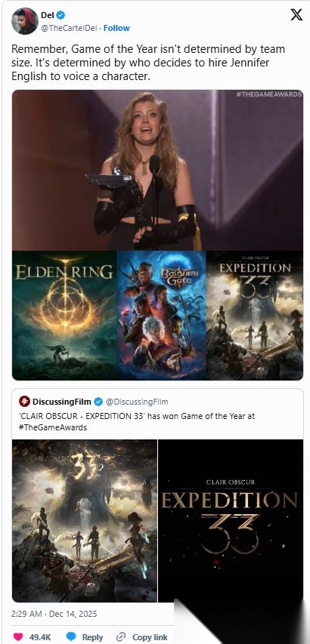Click the X logo icon
The width and height of the screenshot is (310, 644).
(x=296, y=15)
